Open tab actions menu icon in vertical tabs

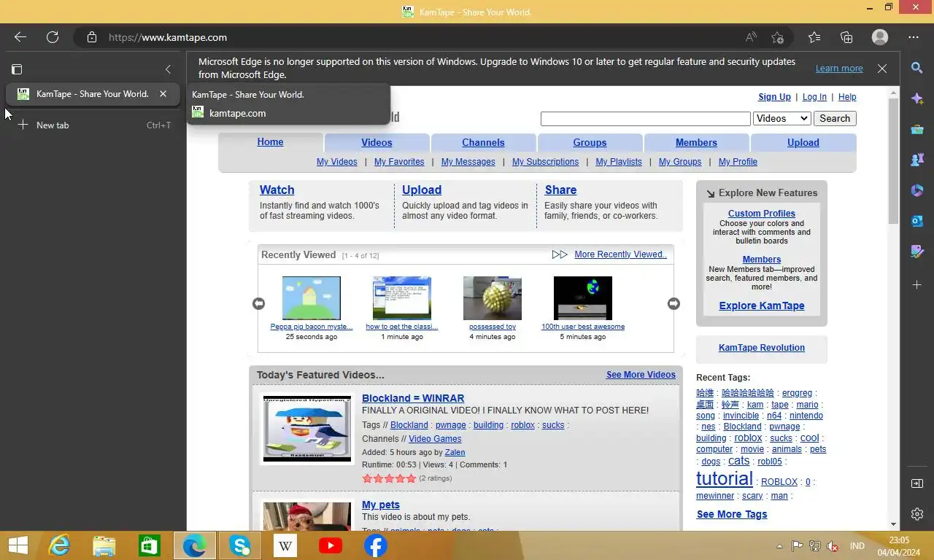click(17, 69)
